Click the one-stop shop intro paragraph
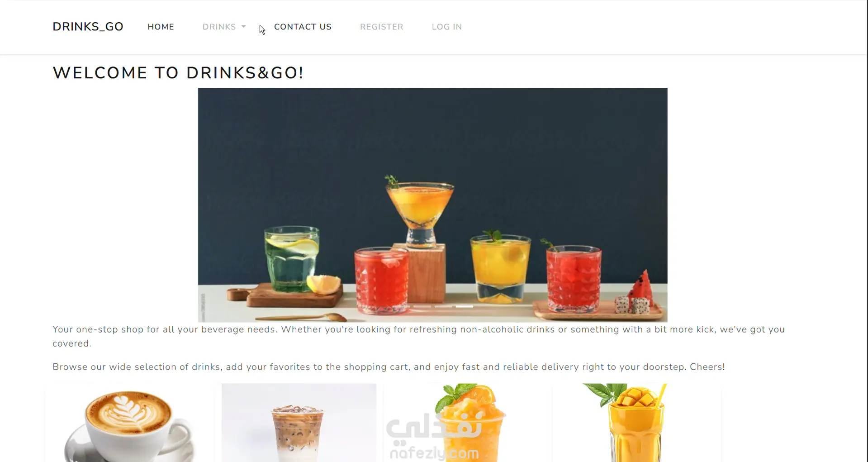Image resolution: width=868 pixels, height=462 pixels. [x=418, y=336]
